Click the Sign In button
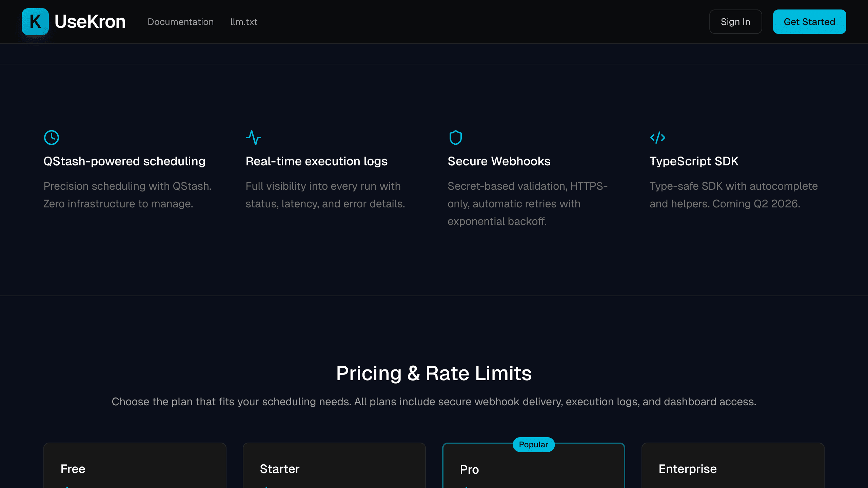 click(x=735, y=22)
